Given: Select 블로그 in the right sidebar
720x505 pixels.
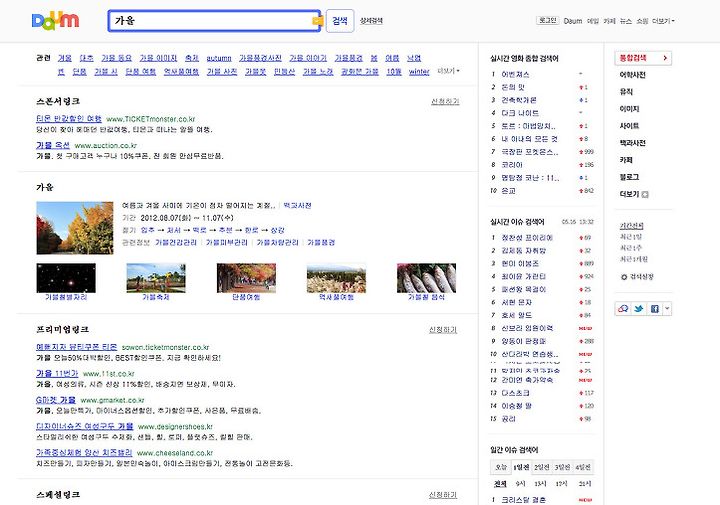Looking at the screenshot, I should 629,177.
